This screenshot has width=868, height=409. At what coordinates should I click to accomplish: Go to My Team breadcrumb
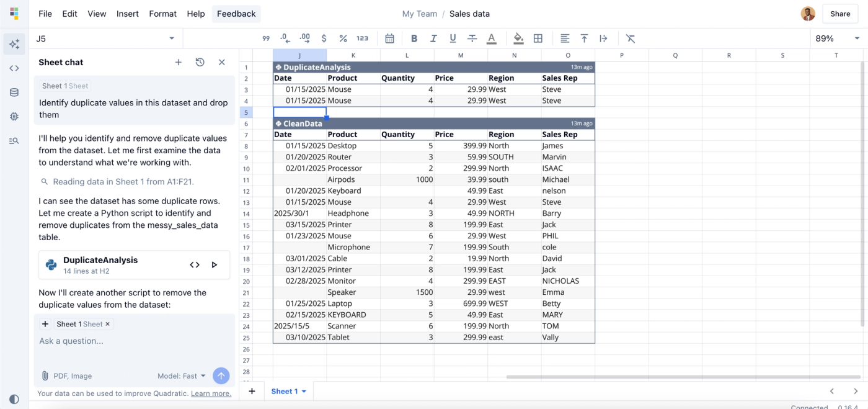(420, 14)
